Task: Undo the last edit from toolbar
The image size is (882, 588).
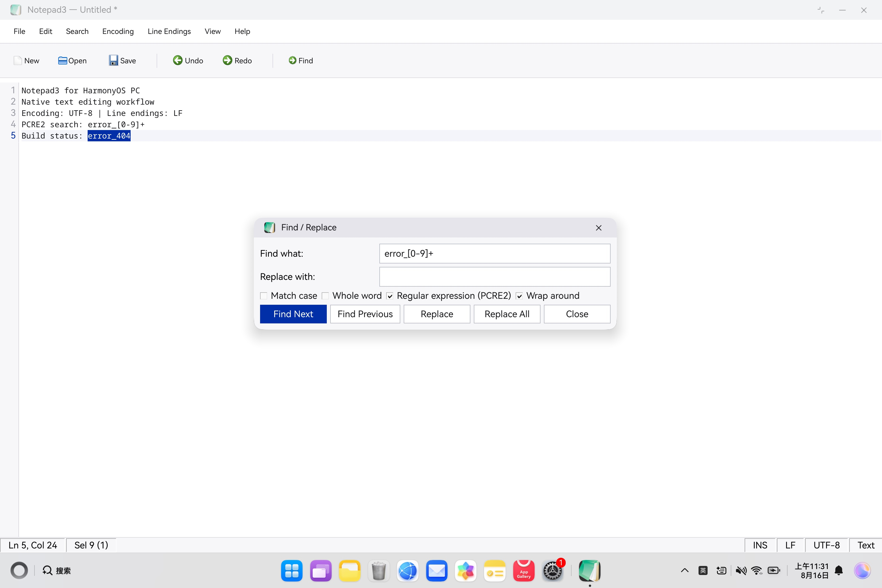Action: tap(178, 60)
